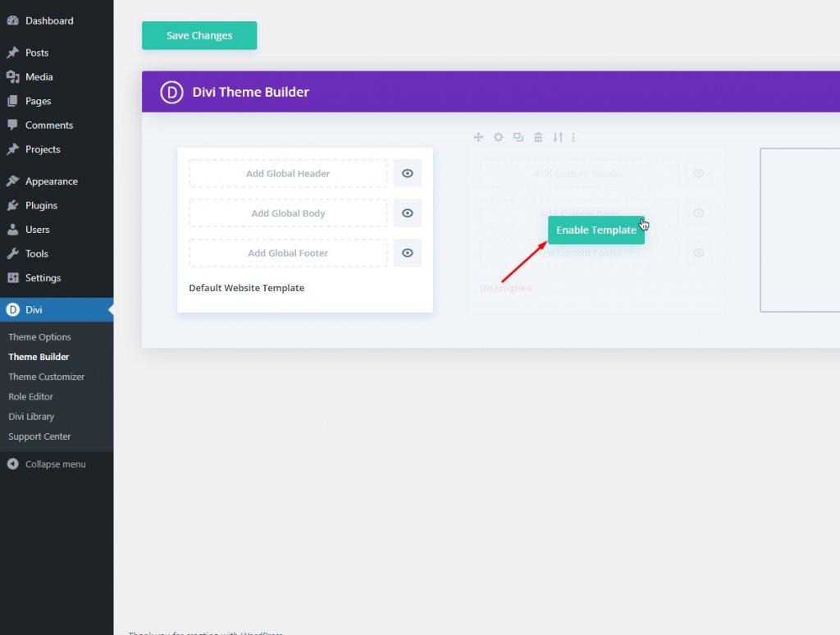This screenshot has height=635, width=840.
Task: Open Appearance via the paintbrush icon
Action: [13, 181]
